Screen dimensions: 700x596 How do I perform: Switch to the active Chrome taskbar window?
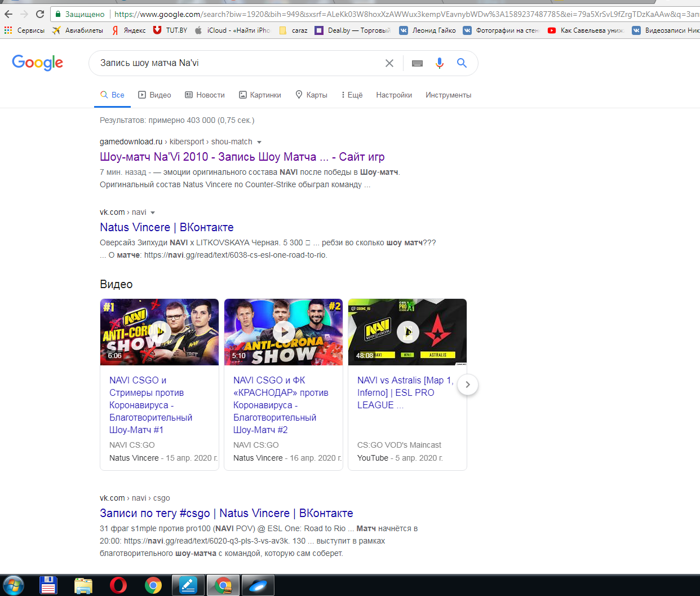click(223, 585)
